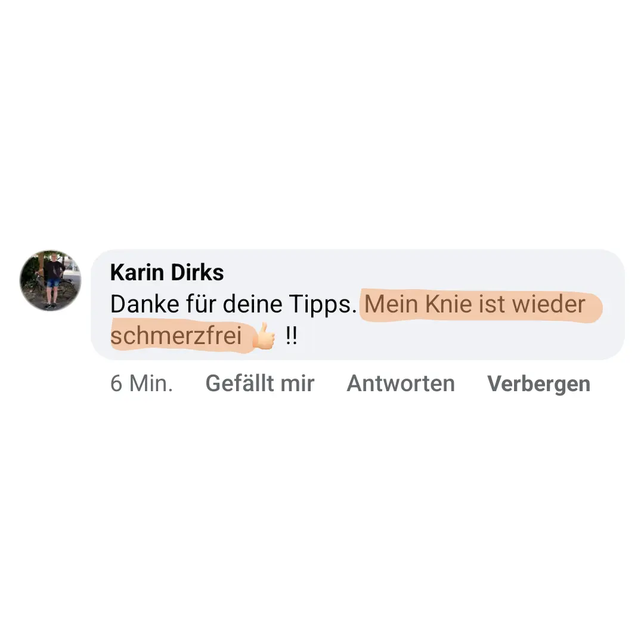This screenshot has width=644, height=644.
Task: Open the 6 Min. timestamp
Action: click(141, 383)
